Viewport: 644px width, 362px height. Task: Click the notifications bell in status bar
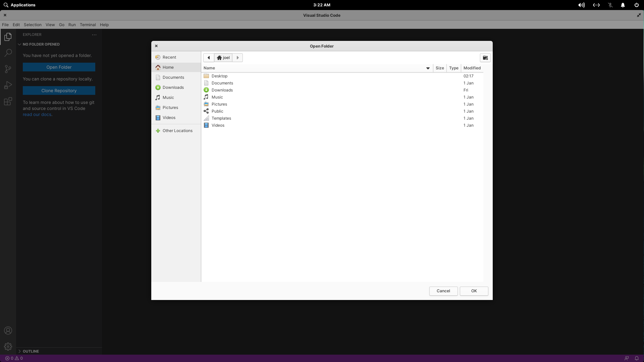(x=637, y=358)
